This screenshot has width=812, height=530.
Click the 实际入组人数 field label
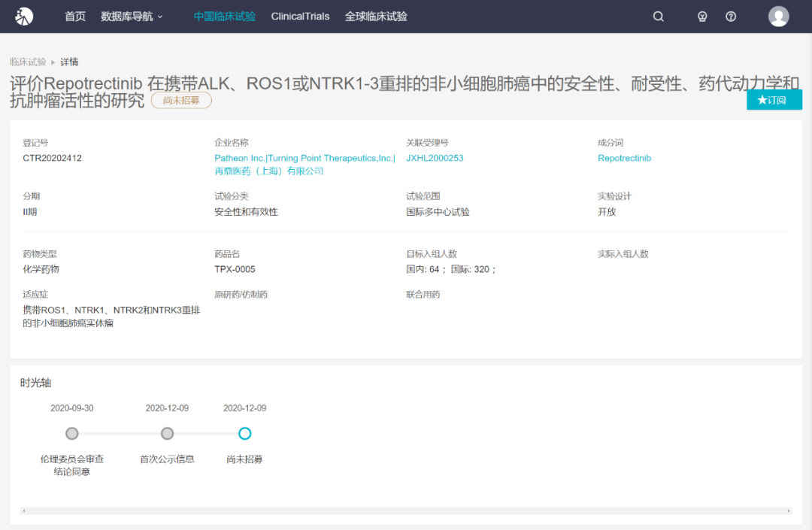pos(623,253)
